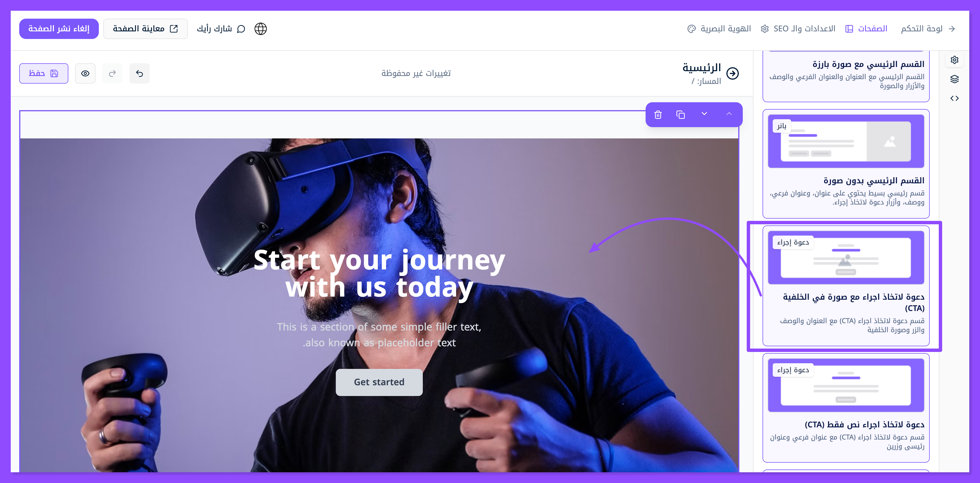Screen dimensions: 980x483
Task: Go back using circled arrow beside الرئيسية
Action: point(732,73)
